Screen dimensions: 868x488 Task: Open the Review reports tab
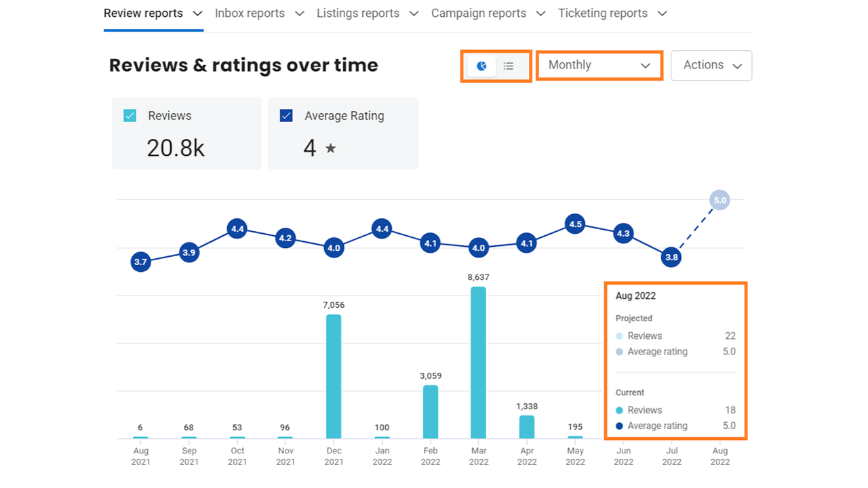point(143,14)
